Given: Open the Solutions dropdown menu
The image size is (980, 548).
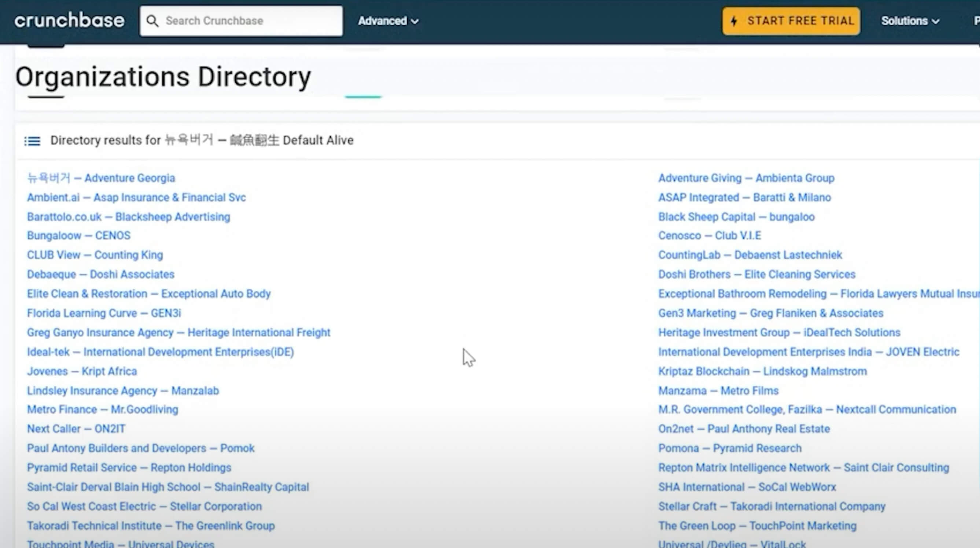Looking at the screenshot, I should point(910,21).
